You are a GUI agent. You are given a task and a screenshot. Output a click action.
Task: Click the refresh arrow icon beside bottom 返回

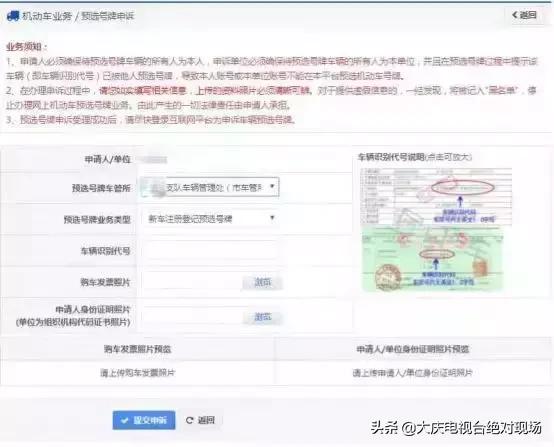point(190,420)
